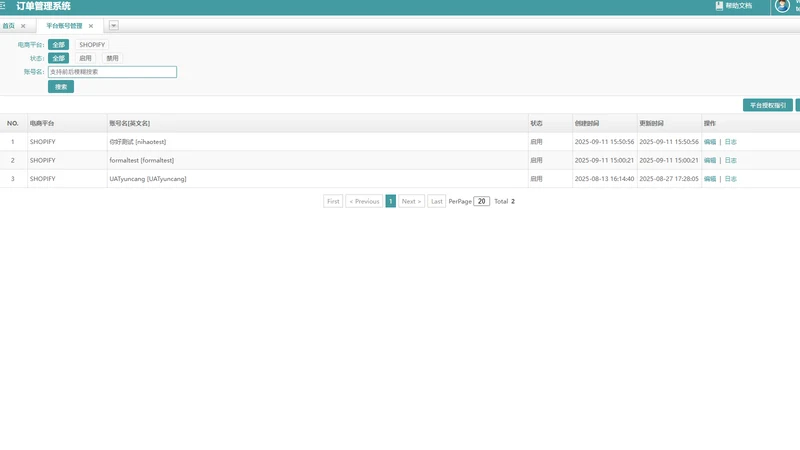Select page 1 in pagination
Screen dimensions: 800x450
coord(390,202)
